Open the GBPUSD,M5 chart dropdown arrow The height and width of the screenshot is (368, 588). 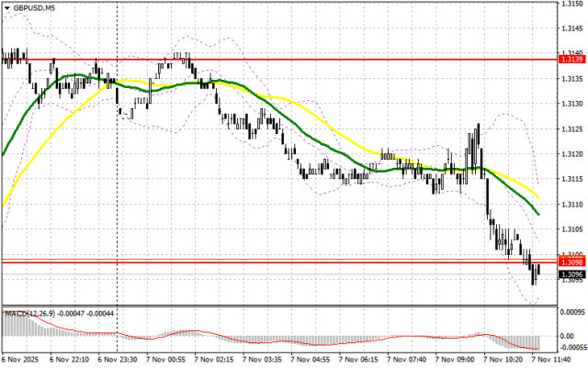click(7, 8)
